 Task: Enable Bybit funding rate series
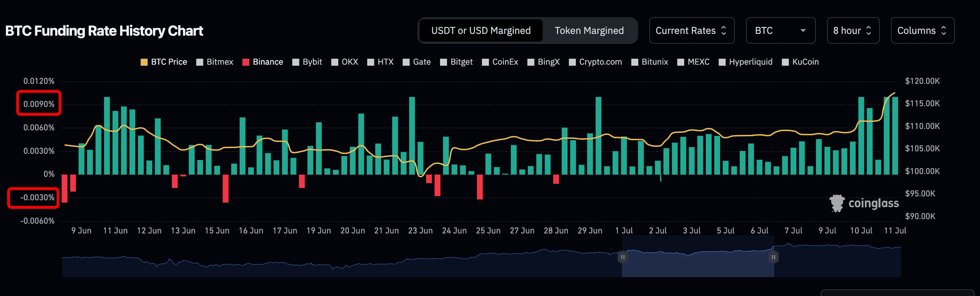tap(307, 62)
